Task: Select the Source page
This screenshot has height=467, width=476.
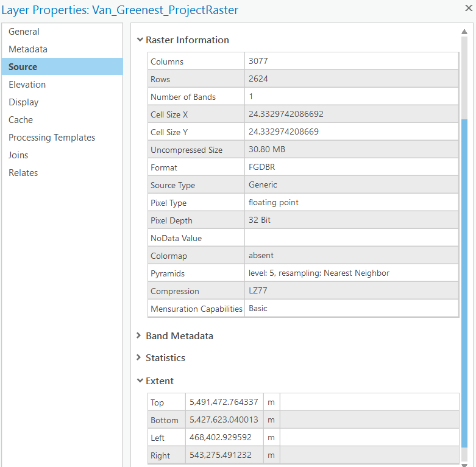Action: coord(23,67)
